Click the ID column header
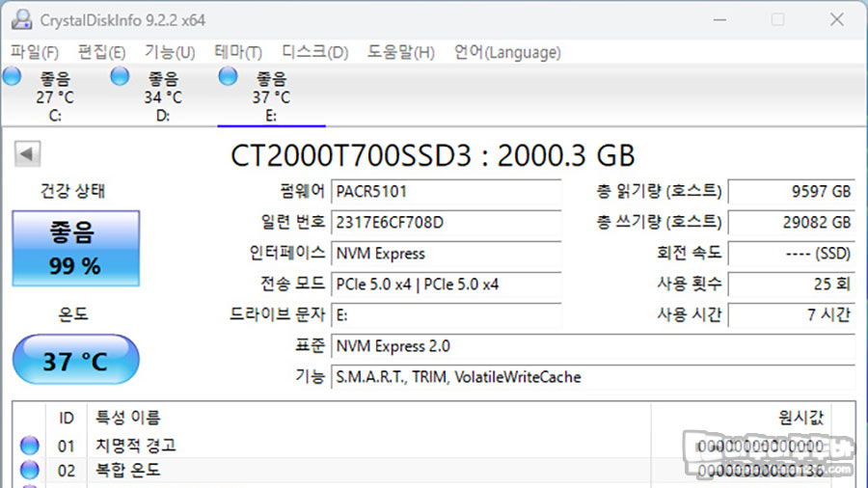868x488 pixels. tap(67, 418)
